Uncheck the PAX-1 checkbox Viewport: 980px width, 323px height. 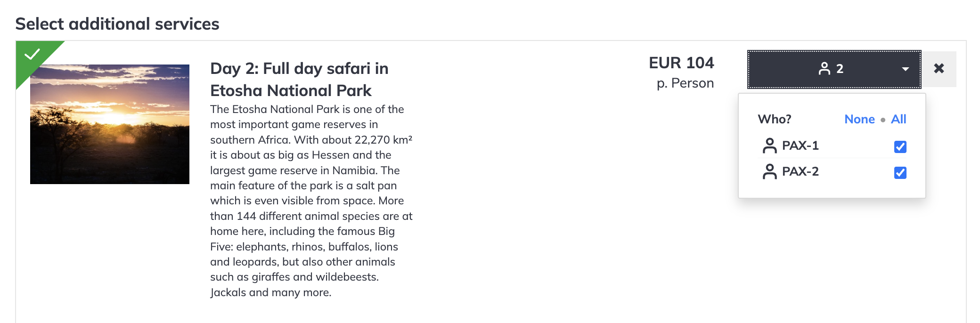900,147
